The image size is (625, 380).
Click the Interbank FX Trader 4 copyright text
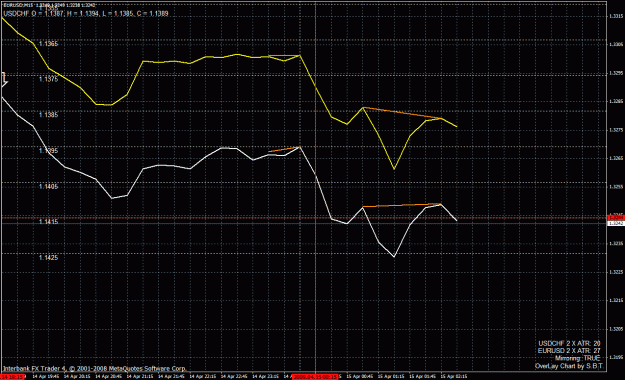(x=94, y=369)
